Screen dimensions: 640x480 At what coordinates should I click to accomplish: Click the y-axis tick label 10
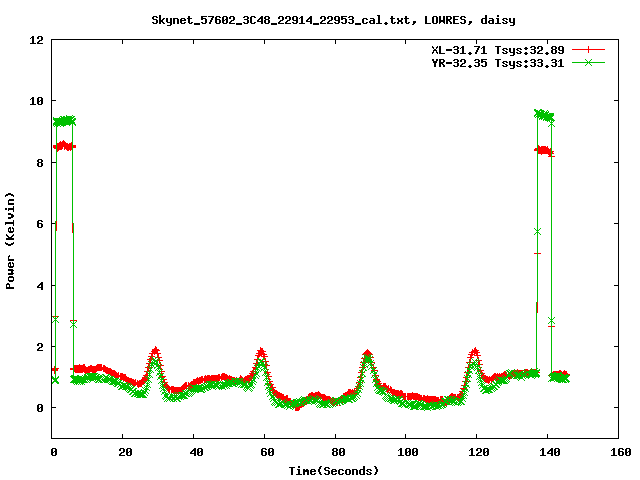[37, 101]
